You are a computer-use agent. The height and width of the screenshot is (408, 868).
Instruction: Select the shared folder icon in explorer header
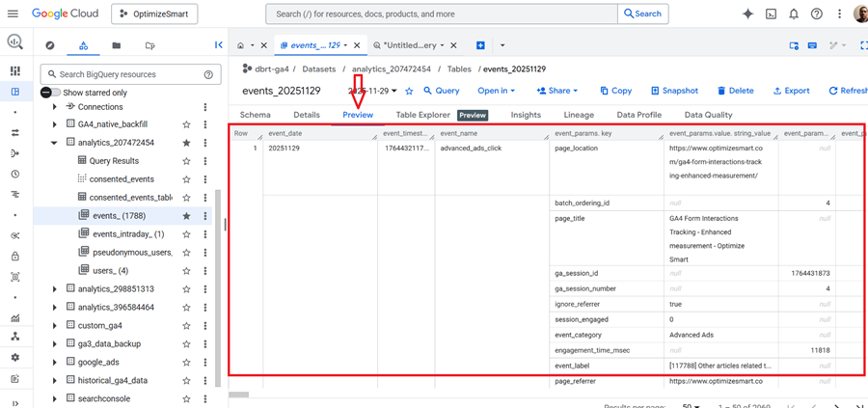coord(149,45)
